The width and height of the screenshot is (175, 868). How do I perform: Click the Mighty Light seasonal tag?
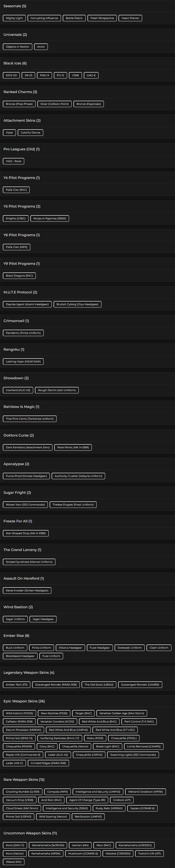click(14, 18)
